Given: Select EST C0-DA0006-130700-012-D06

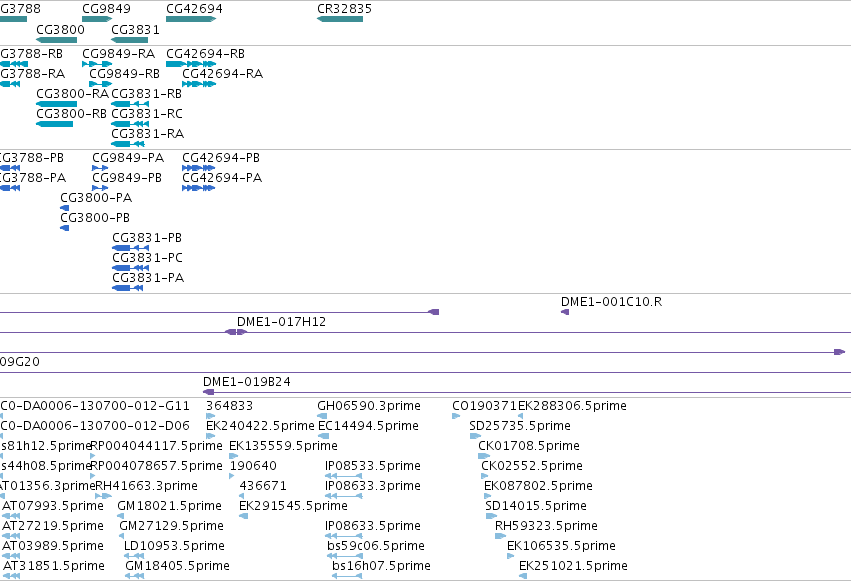Looking at the screenshot, I should pos(95,426).
